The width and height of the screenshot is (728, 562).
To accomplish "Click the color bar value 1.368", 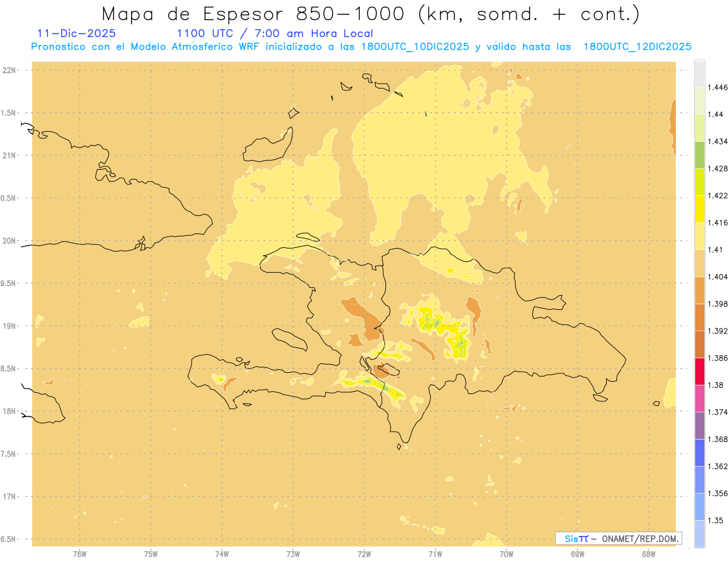I will 719,440.
